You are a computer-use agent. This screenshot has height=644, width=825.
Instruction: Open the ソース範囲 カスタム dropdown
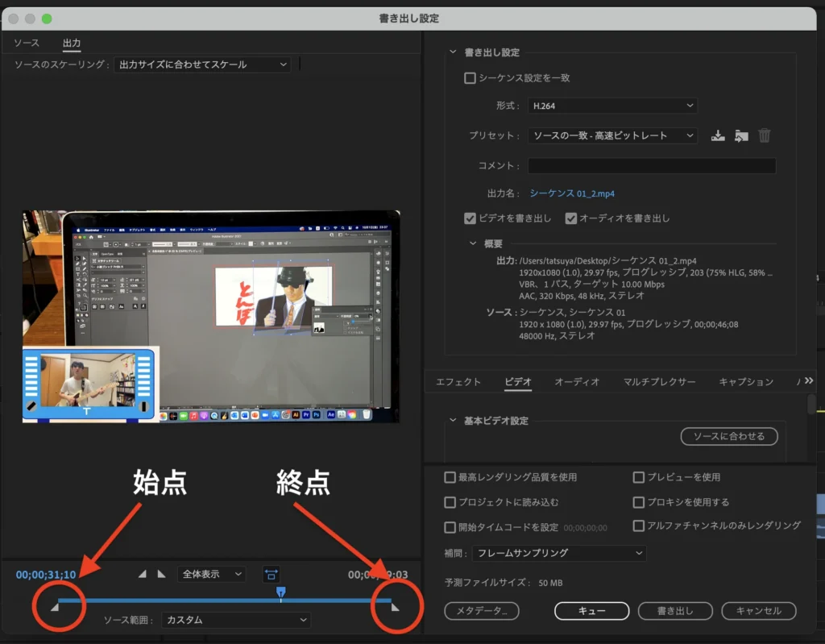pyautogui.click(x=236, y=620)
